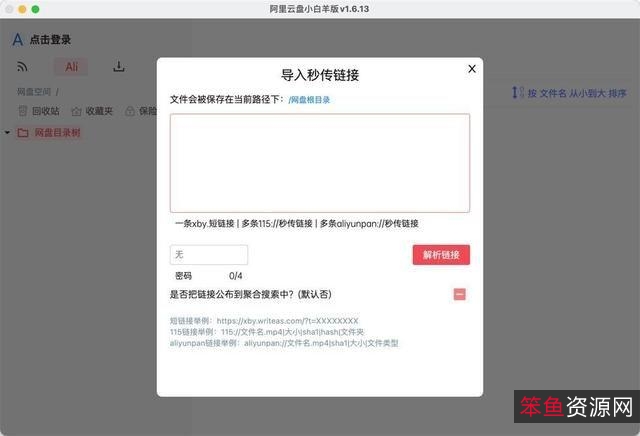Open 保险 safe box item
Screen dimensions: 640x436
click(141, 111)
